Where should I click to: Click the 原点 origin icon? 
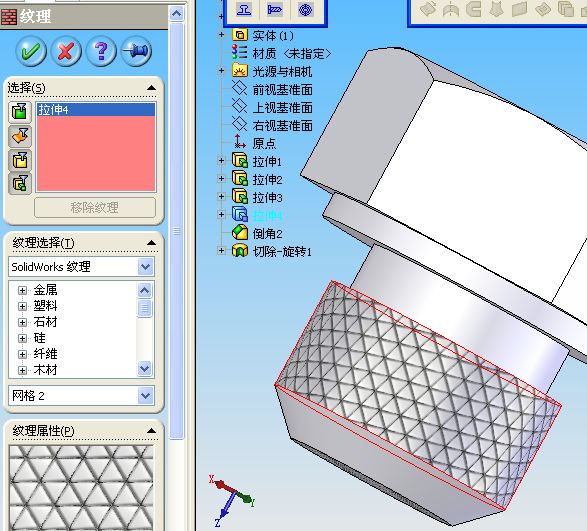pos(240,142)
